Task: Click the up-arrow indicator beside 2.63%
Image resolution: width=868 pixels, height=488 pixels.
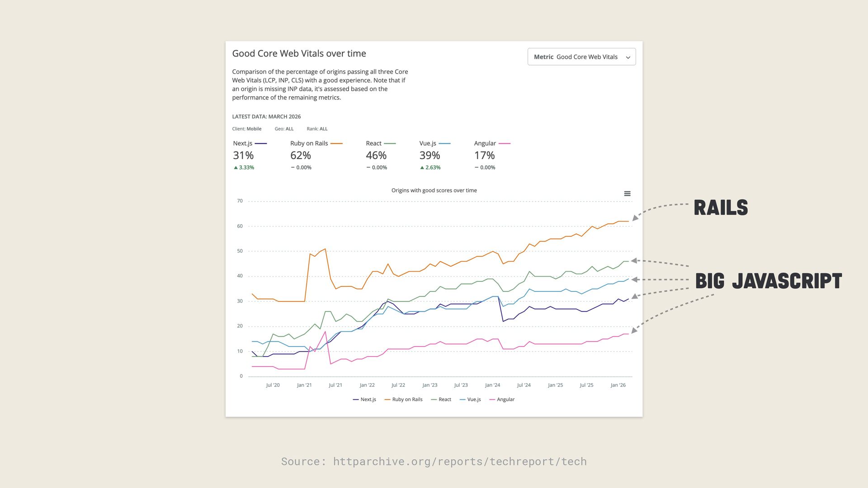Action: click(422, 168)
